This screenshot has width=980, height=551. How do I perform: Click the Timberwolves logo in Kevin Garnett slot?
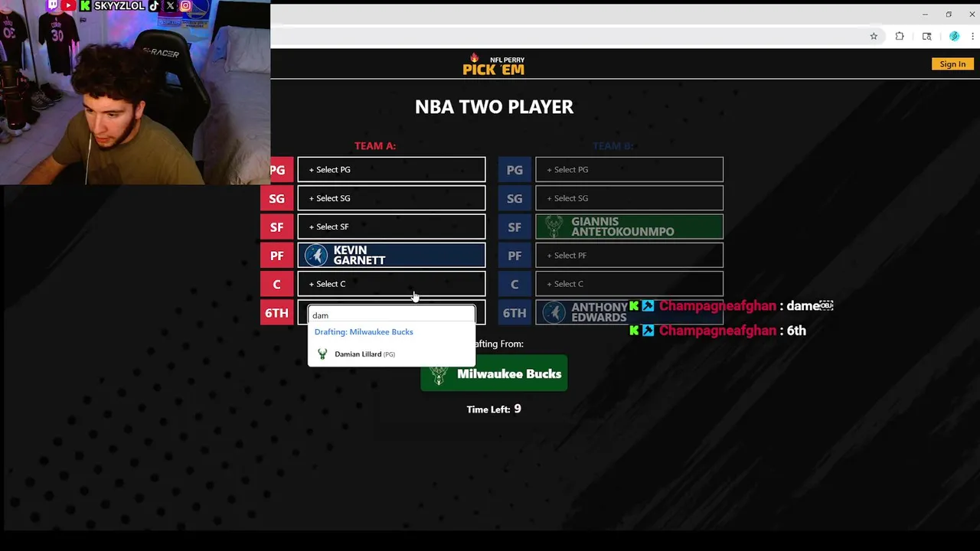(316, 256)
